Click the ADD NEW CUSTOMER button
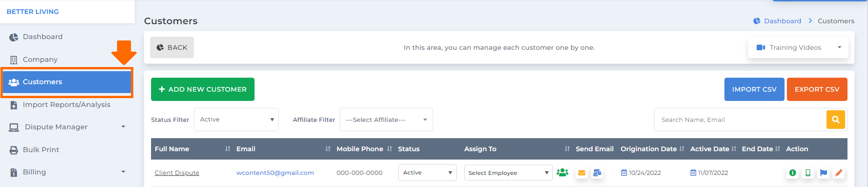The image size is (868, 187). coord(203,89)
